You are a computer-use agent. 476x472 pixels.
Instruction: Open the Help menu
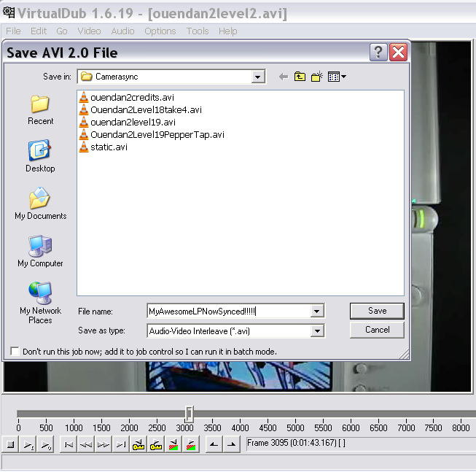[x=227, y=31]
